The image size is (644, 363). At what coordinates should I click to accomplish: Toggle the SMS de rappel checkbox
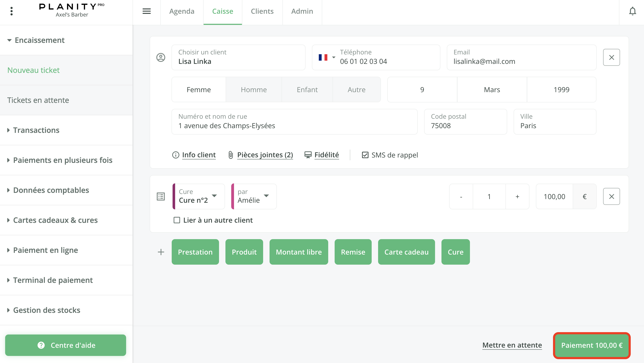365,155
